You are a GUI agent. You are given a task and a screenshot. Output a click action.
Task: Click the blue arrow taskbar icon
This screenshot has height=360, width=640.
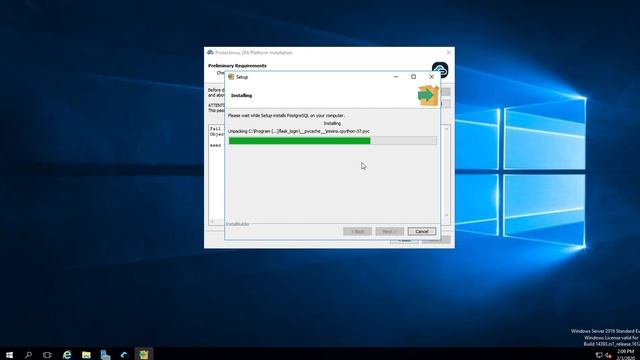(x=124, y=355)
